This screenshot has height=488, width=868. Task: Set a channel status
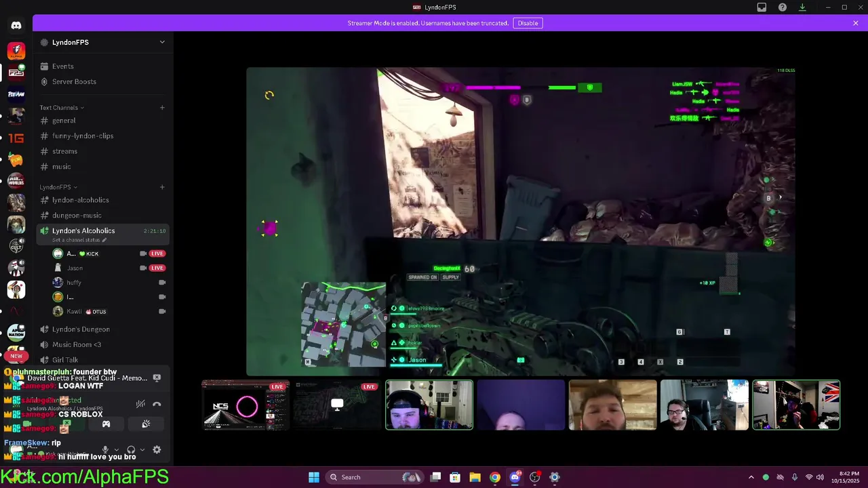pyautogui.click(x=79, y=240)
